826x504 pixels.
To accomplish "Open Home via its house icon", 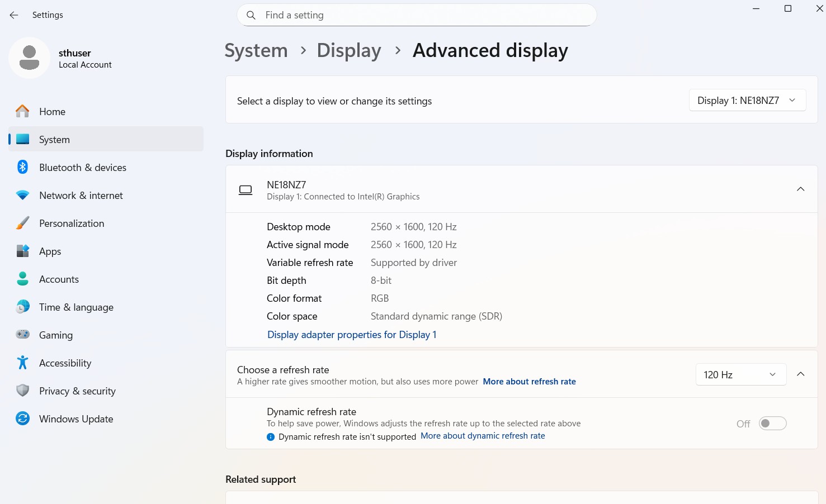I will pyautogui.click(x=22, y=112).
